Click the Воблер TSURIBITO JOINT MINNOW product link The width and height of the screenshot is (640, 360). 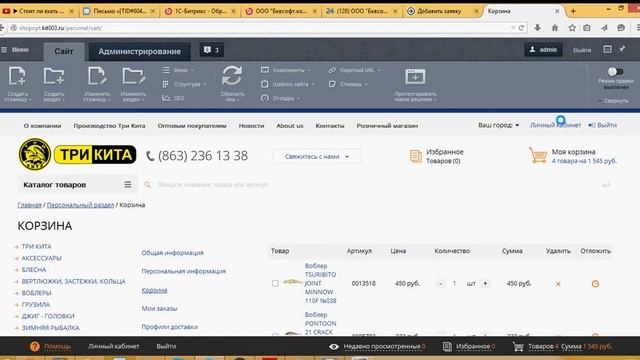(320, 283)
